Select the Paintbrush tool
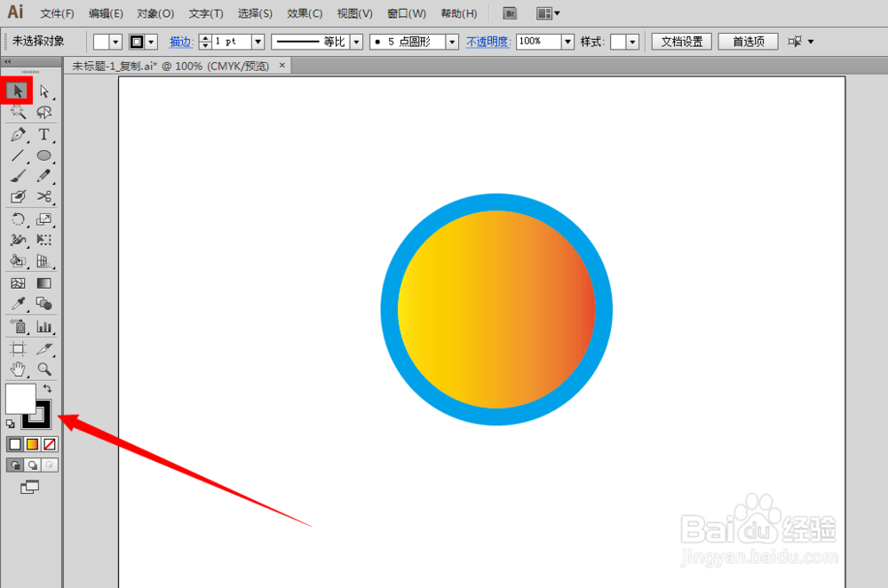888x588 pixels. pyautogui.click(x=18, y=176)
